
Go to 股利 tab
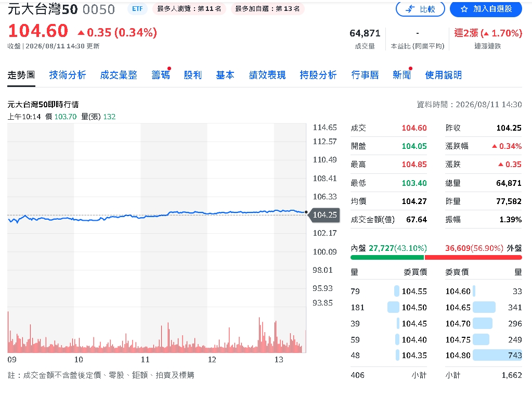point(193,75)
